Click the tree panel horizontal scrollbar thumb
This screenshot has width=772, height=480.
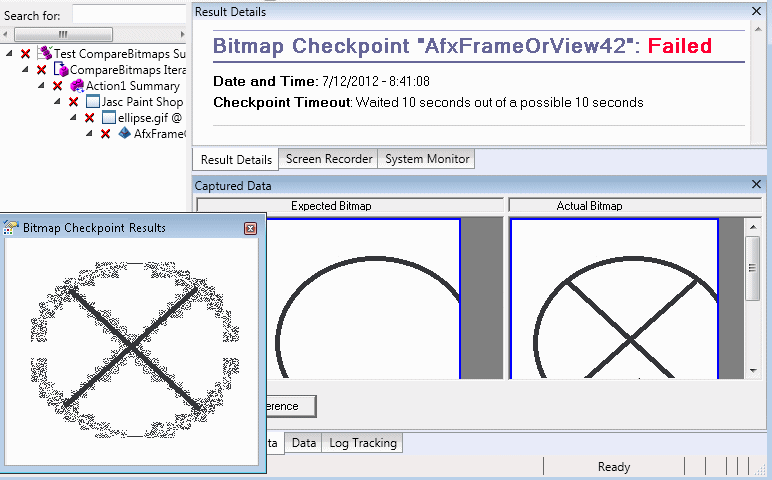pyautogui.click(x=64, y=35)
